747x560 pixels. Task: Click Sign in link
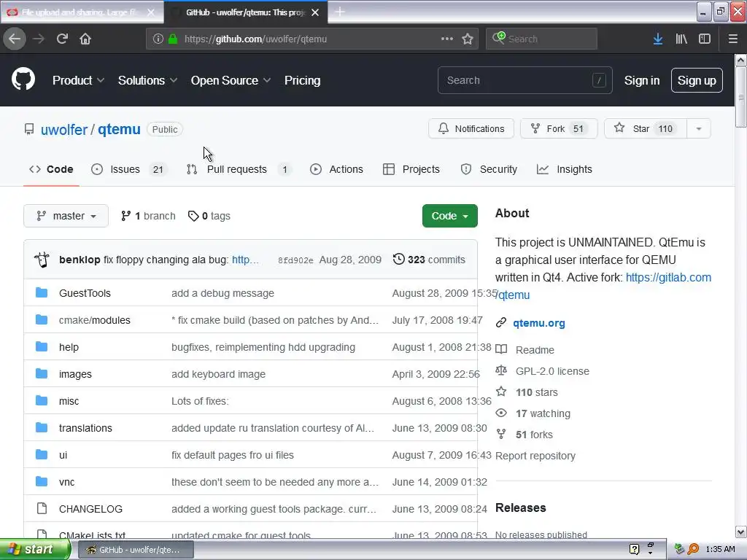tap(642, 80)
